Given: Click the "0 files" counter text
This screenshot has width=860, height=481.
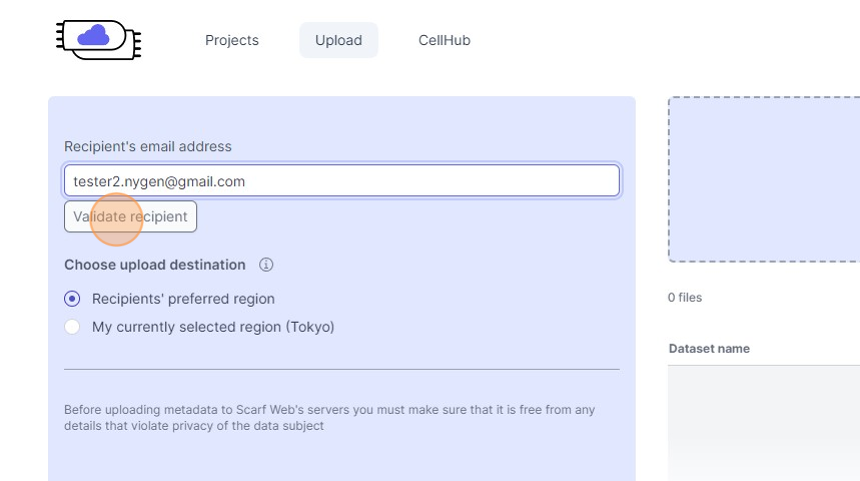Looking at the screenshot, I should pyautogui.click(x=685, y=298).
